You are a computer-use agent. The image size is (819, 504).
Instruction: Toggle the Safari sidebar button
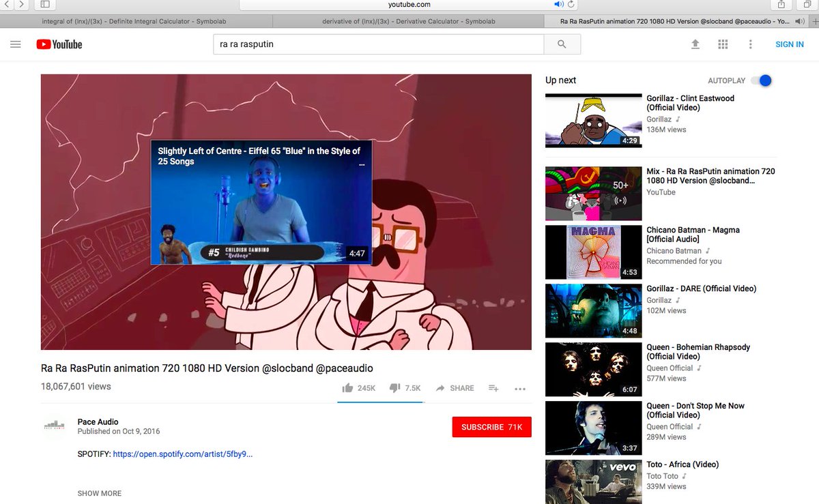[45, 5]
